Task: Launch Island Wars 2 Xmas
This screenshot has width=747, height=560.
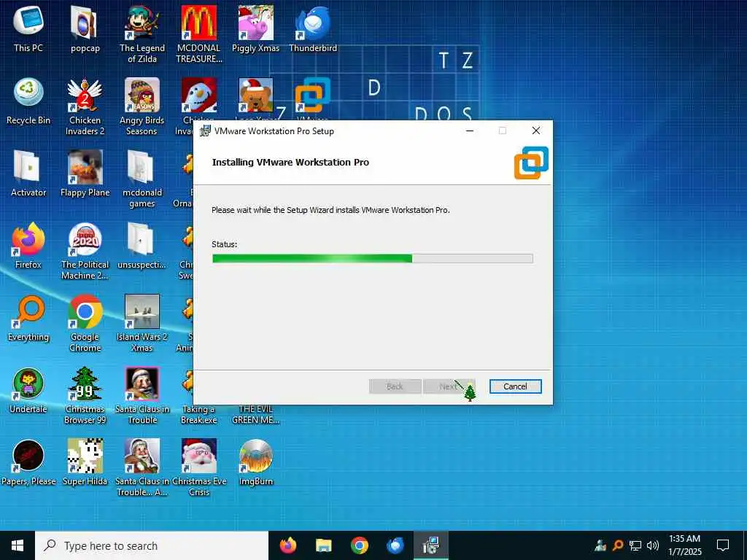Action: pos(142,324)
